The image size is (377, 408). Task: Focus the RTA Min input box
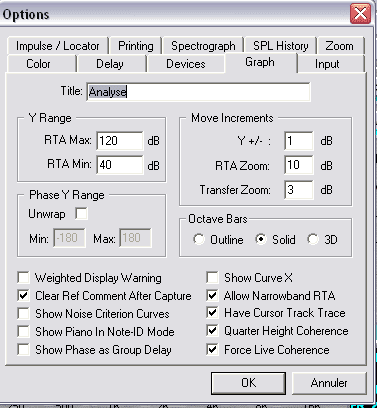coord(120,165)
